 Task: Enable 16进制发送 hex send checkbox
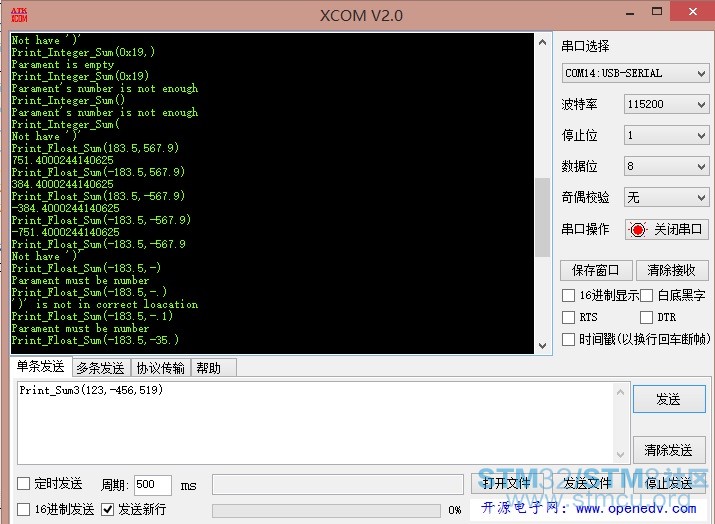(23, 509)
